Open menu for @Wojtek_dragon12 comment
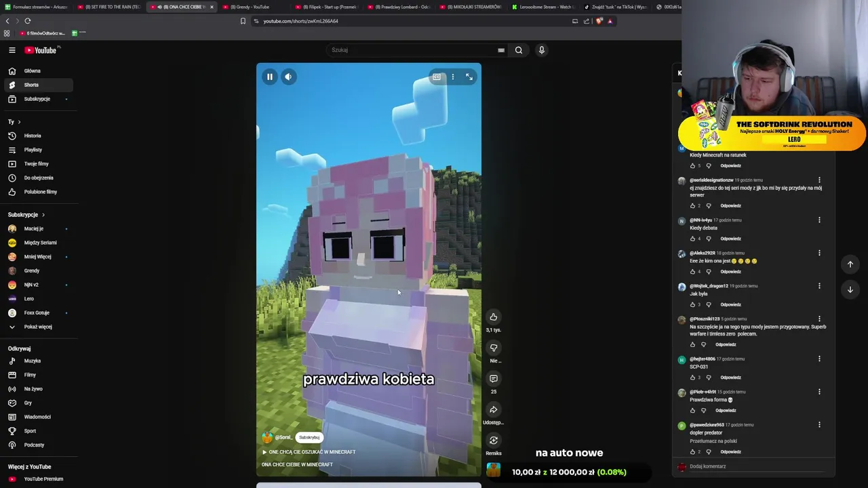This screenshot has height=488, width=868. tap(819, 286)
